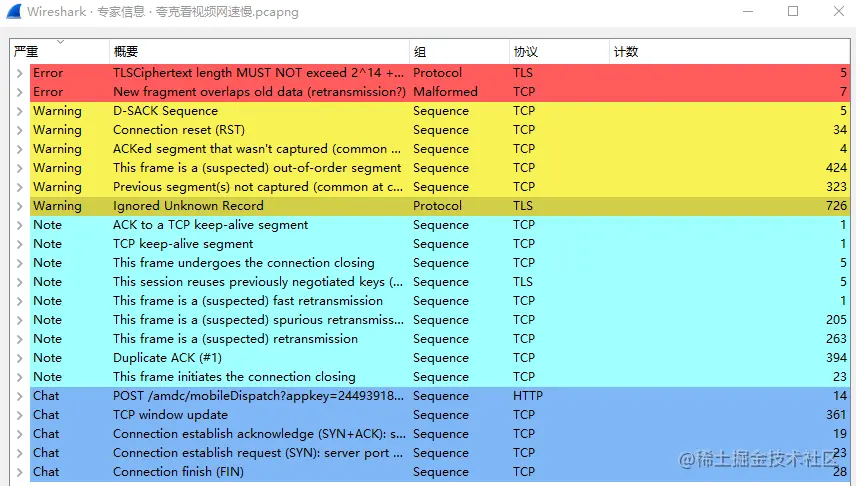The image size is (856, 486).
Task: Expand the New fragment overlaps old data row
Action: (20, 92)
